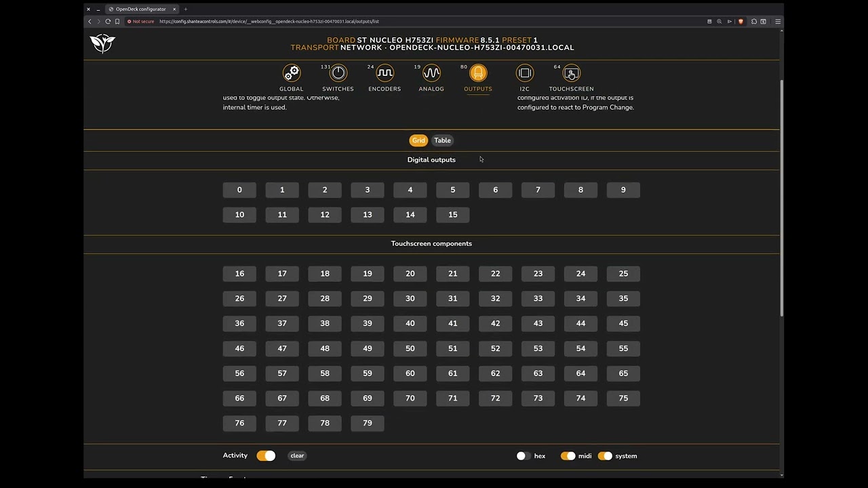Click the board name ST NUCLEO H753ZI
868x488 pixels.
pyautogui.click(x=395, y=41)
